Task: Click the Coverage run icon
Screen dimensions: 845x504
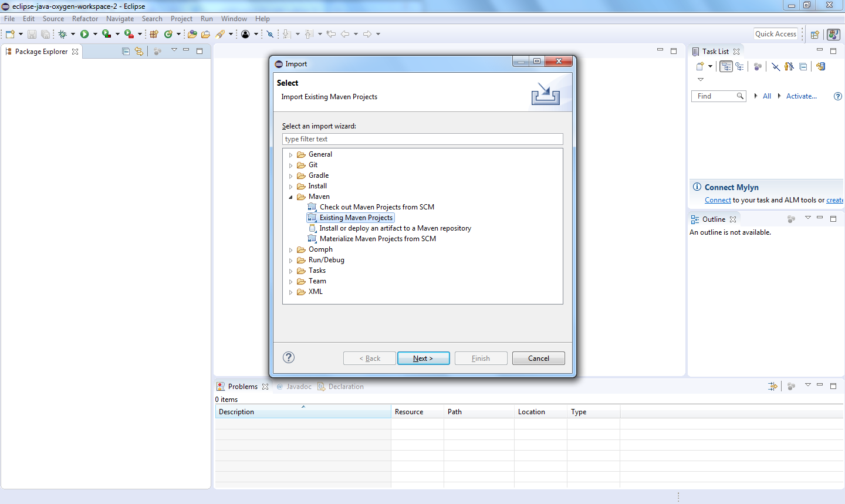Action: [x=106, y=34]
